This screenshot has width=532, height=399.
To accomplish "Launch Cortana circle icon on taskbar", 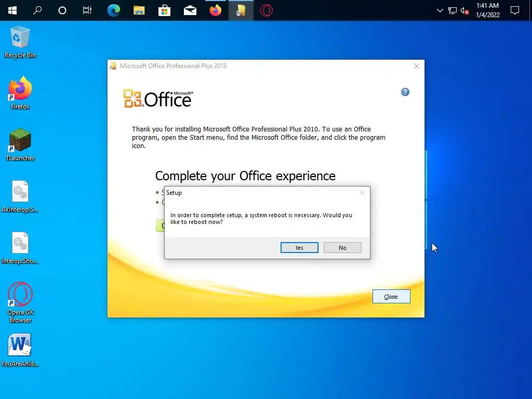I will [62, 10].
